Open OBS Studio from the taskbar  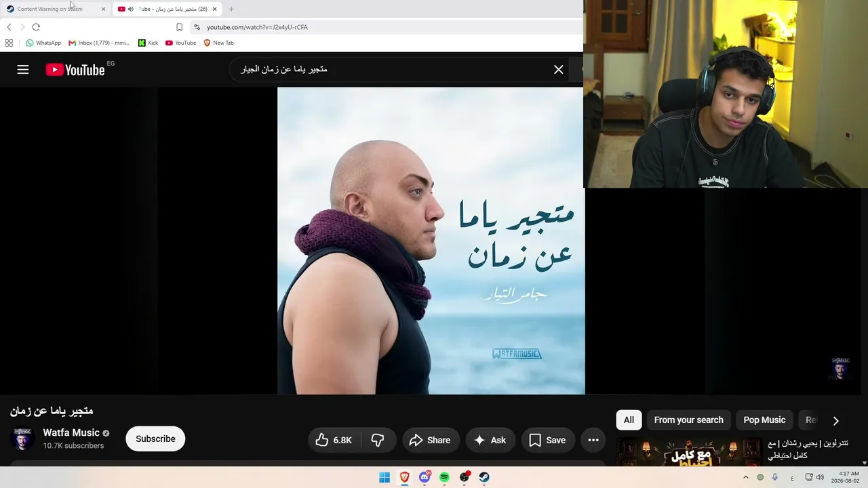(465, 477)
